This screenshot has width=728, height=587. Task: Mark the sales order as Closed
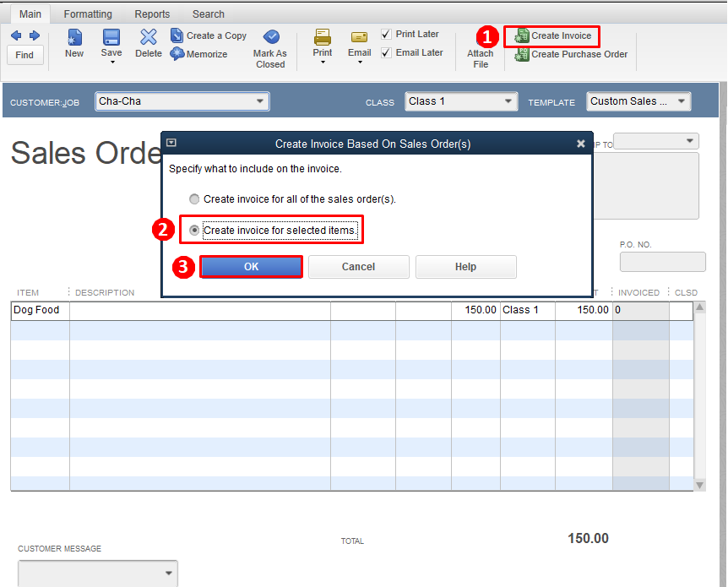click(270, 46)
